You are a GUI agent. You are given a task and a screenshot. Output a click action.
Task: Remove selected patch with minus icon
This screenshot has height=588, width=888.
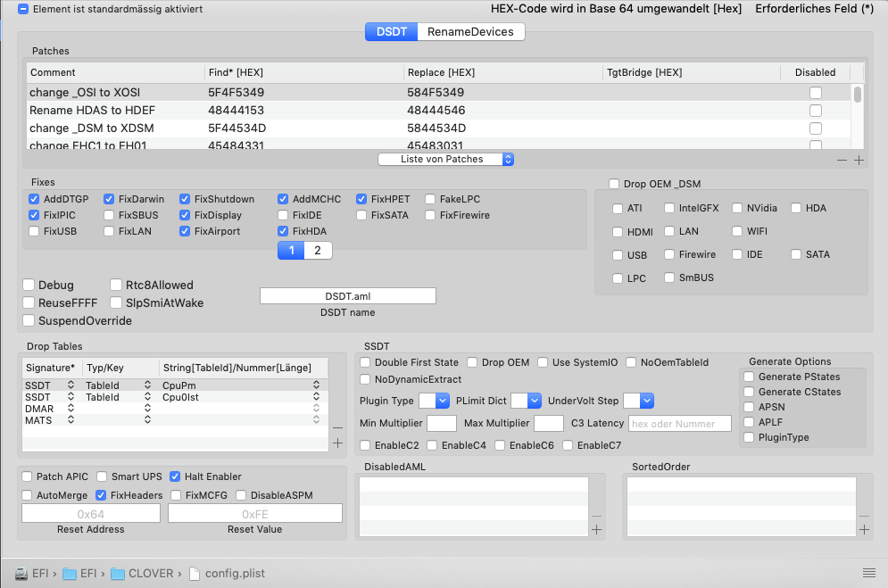[842, 160]
